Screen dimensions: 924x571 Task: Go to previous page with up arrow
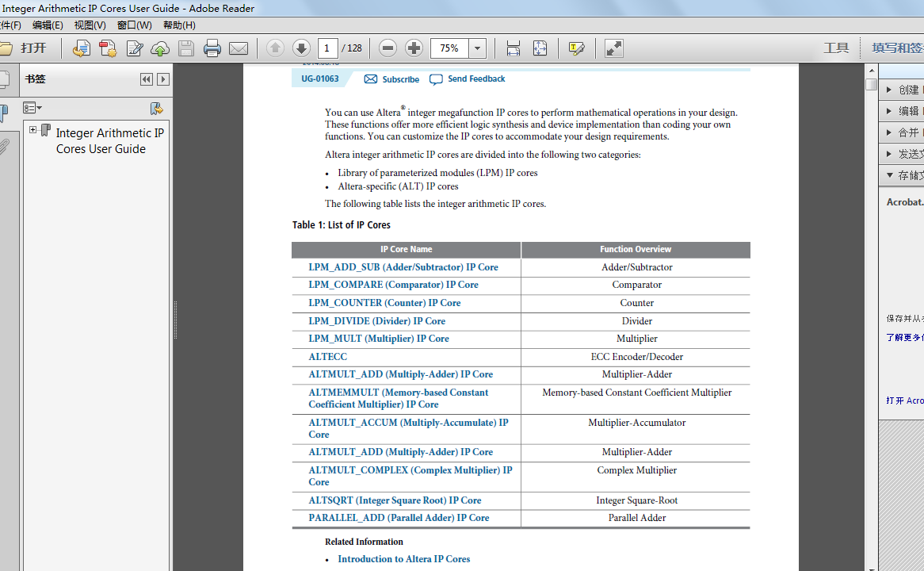(x=275, y=48)
